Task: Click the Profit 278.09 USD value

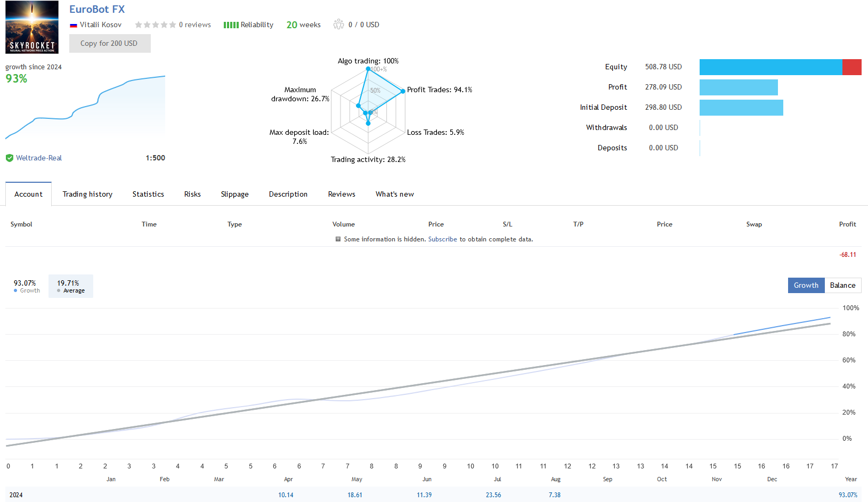Action: pos(663,87)
